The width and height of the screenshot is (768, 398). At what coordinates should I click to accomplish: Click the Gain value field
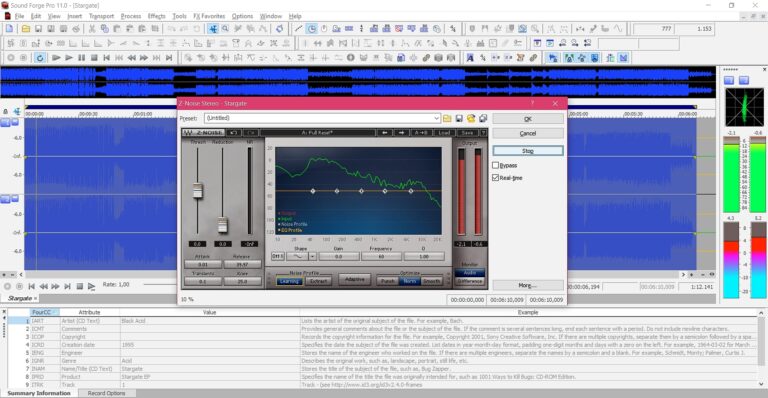point(338,257)
